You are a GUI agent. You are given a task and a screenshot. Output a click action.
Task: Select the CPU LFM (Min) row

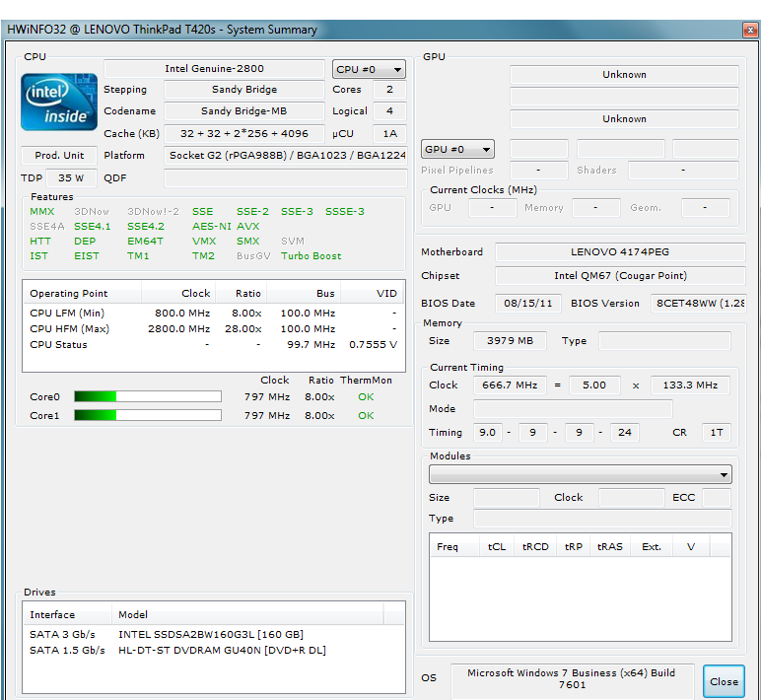pos(214,314)
